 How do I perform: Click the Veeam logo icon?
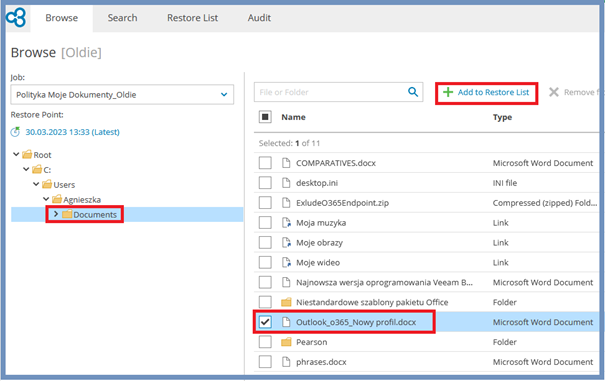click(x=16, y=18)
